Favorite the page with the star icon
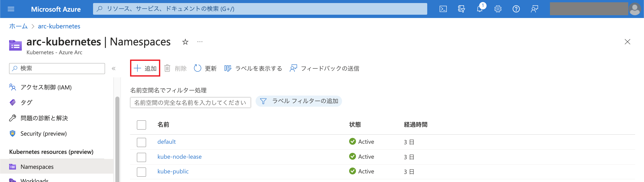Image resolution: width=644 pixels, height=182 pixels. (185, 42)
